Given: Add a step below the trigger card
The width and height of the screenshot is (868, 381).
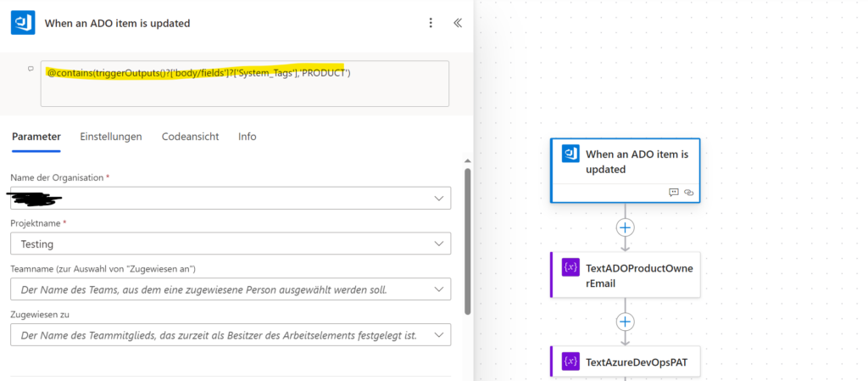Looking at the screenshot, I should click(x=625, y=227).
